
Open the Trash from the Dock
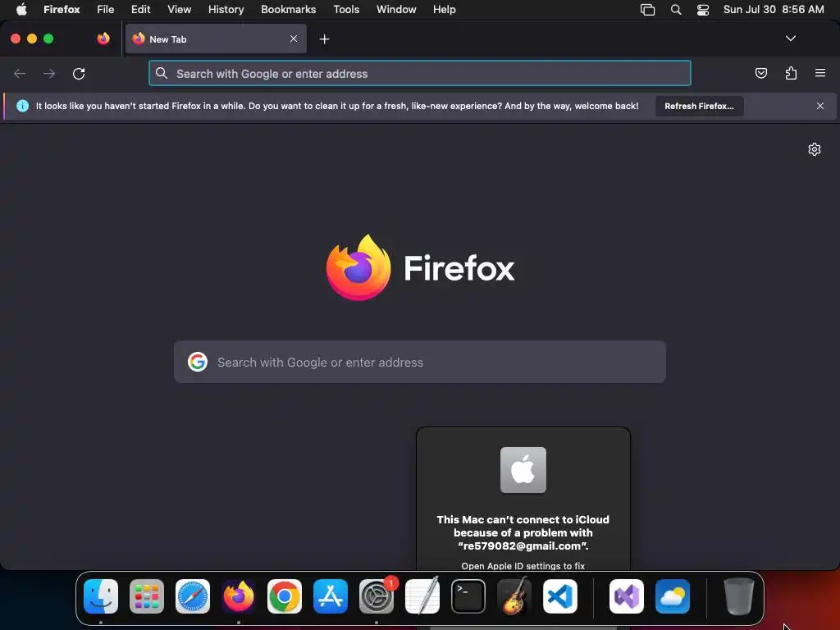739,596
